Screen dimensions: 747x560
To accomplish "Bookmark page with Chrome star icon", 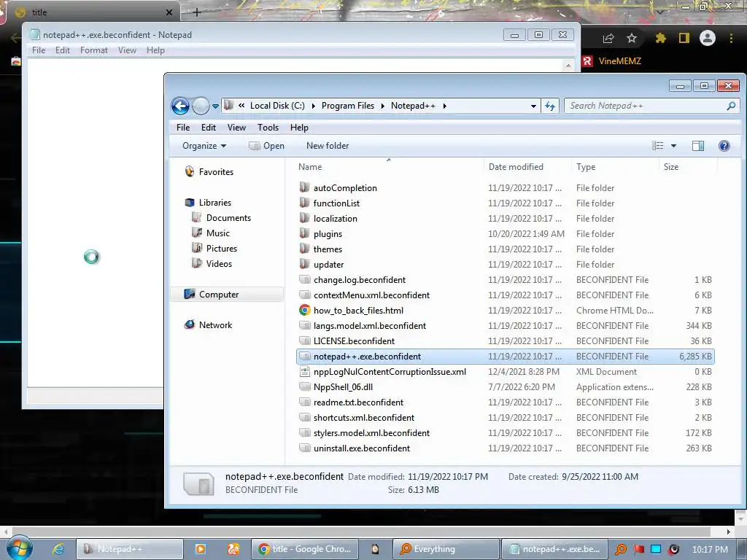I will (x=632, y=38).
